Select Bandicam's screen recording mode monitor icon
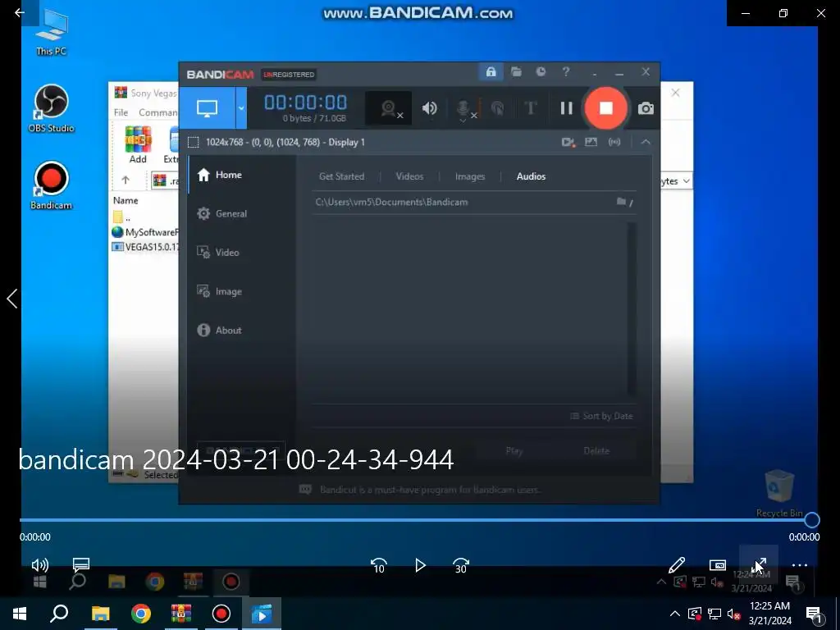The height and width of the screenshot is (630, 840). click(x=208, y=108)
